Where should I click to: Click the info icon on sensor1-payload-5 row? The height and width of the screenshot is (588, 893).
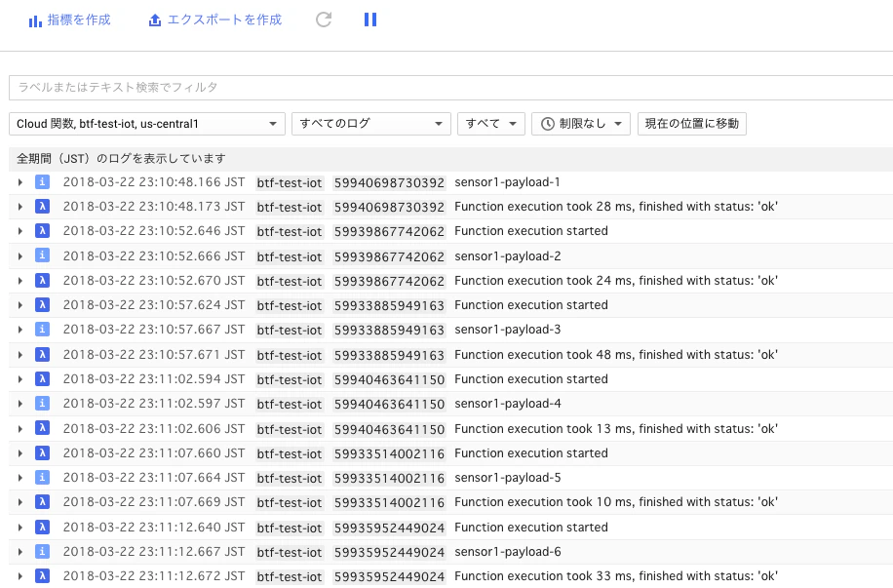point(42,478)
